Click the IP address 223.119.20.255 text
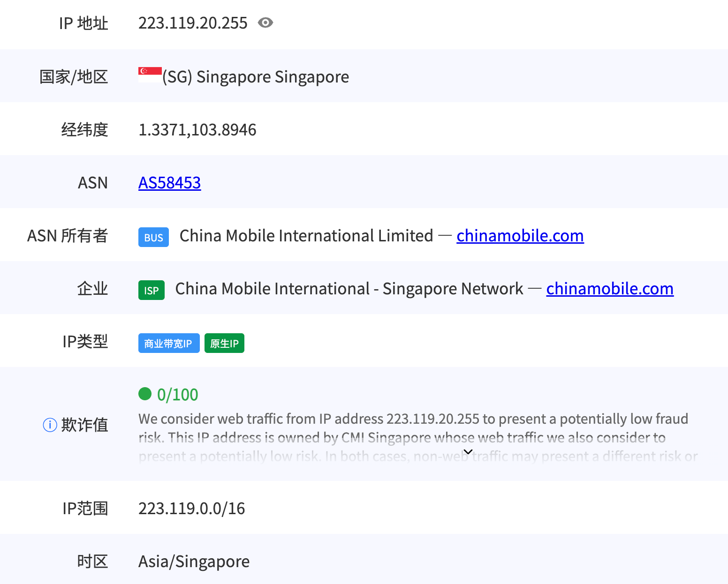The image size is (728, 584). [x=193, y=23]
